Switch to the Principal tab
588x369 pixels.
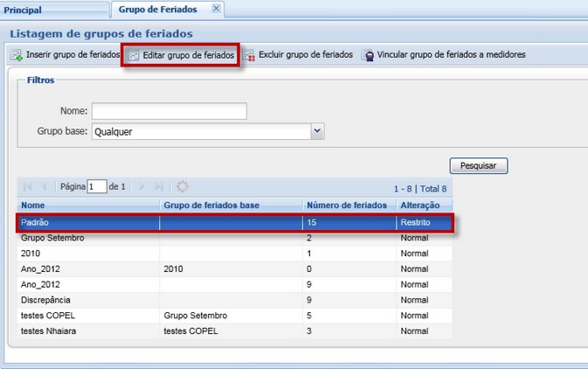(x=24, y=10)
